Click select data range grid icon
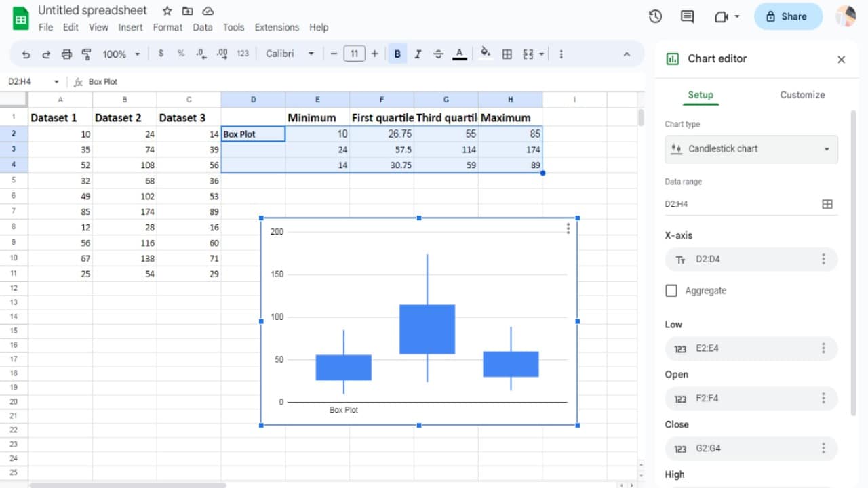The image size is (868, 488). 827,204
